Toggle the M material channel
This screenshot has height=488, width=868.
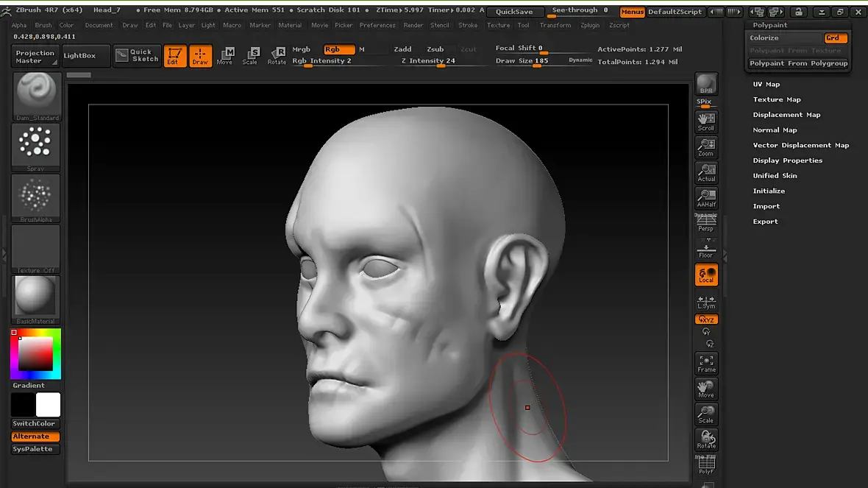(x=361, y=49)
